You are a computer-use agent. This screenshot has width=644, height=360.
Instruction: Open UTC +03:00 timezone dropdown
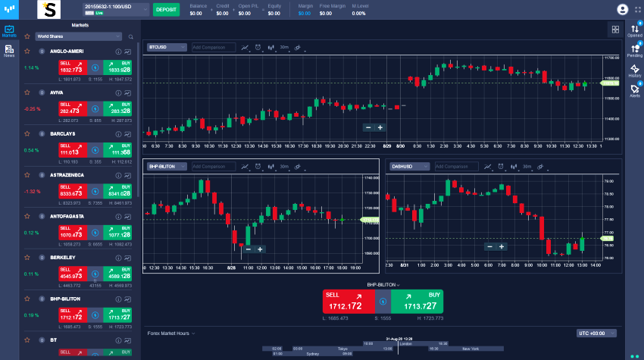point(597,333)
